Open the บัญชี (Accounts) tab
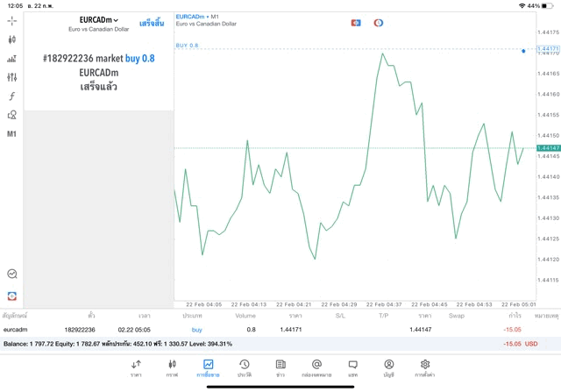561x392 pixels. (x=388, y=367)
